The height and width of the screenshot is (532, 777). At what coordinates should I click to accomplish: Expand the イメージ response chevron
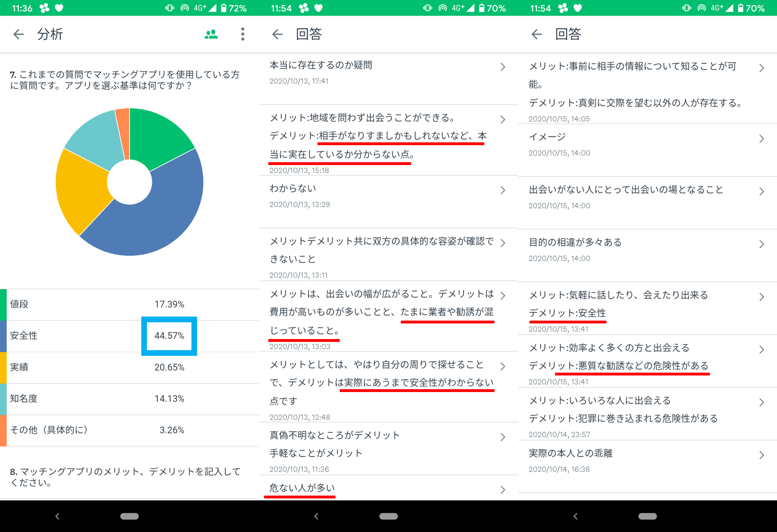pos(761,139)
